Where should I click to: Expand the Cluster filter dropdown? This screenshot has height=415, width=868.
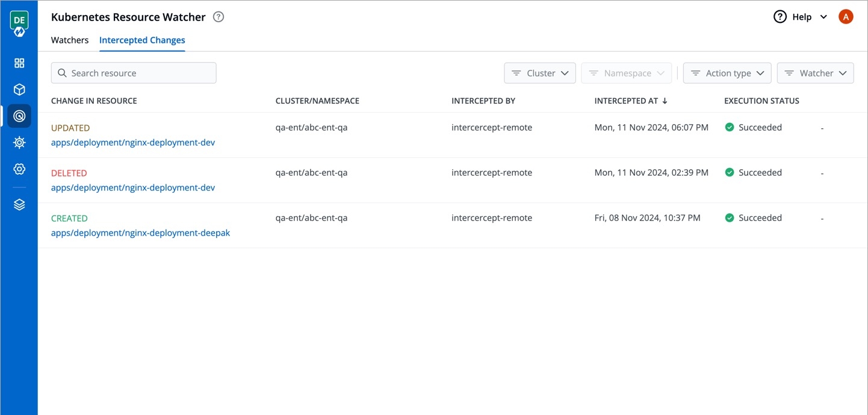coord(539,73)
